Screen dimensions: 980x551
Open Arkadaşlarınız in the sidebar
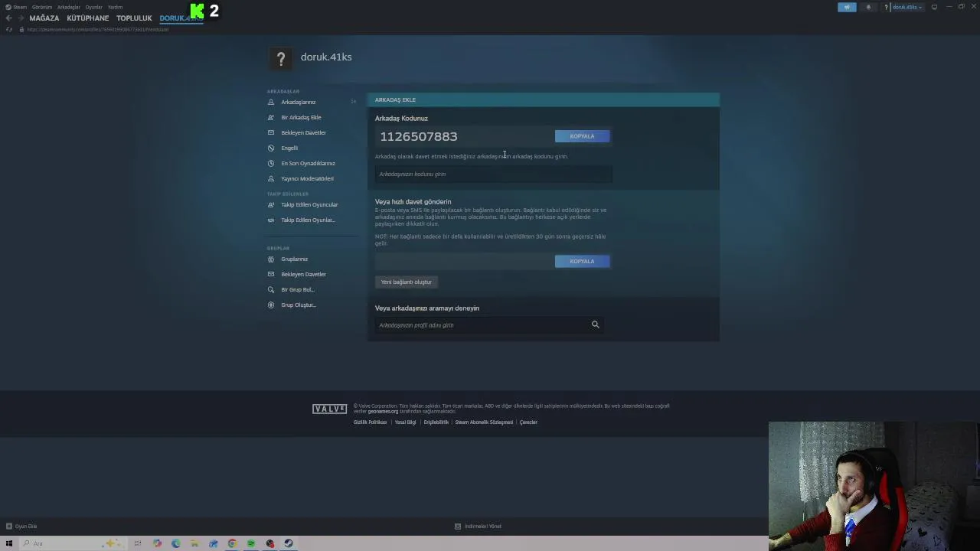click(x=298, y=102)
